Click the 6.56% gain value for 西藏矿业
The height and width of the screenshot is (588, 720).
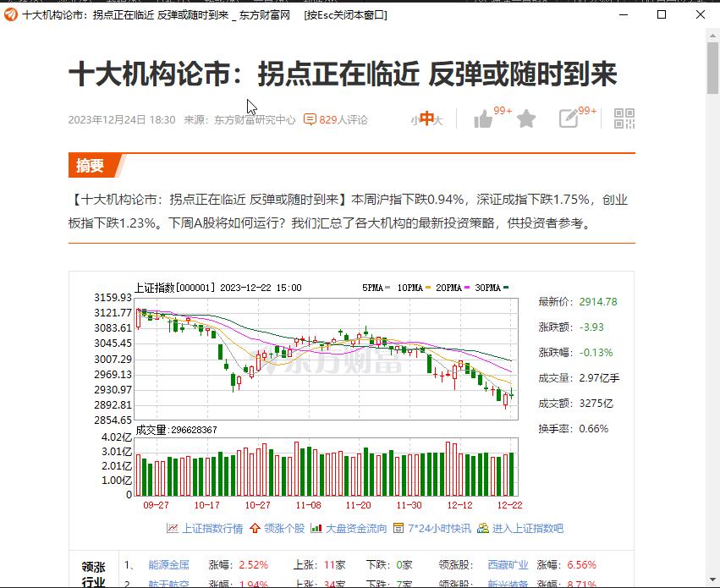pyautogui.click(x=581, y=565)
